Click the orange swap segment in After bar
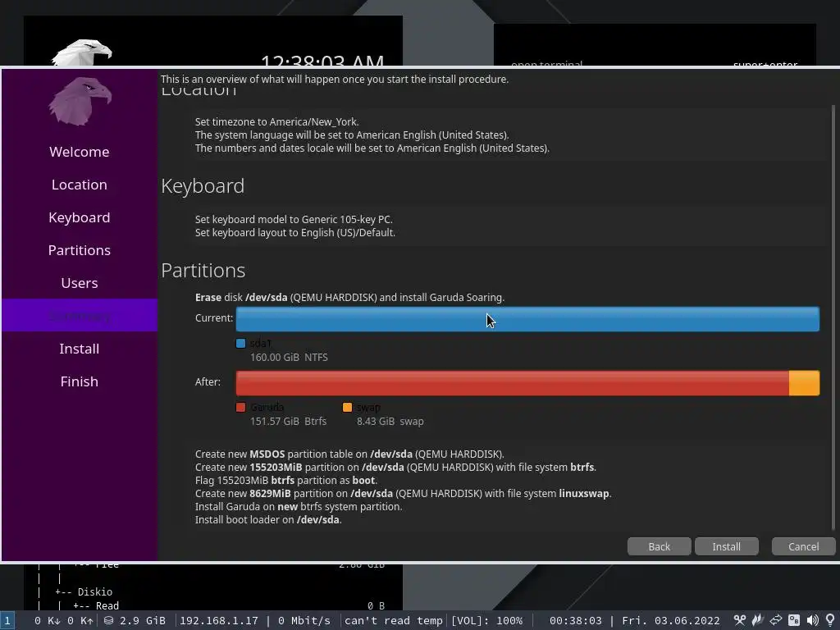 [x=804, y=383]
